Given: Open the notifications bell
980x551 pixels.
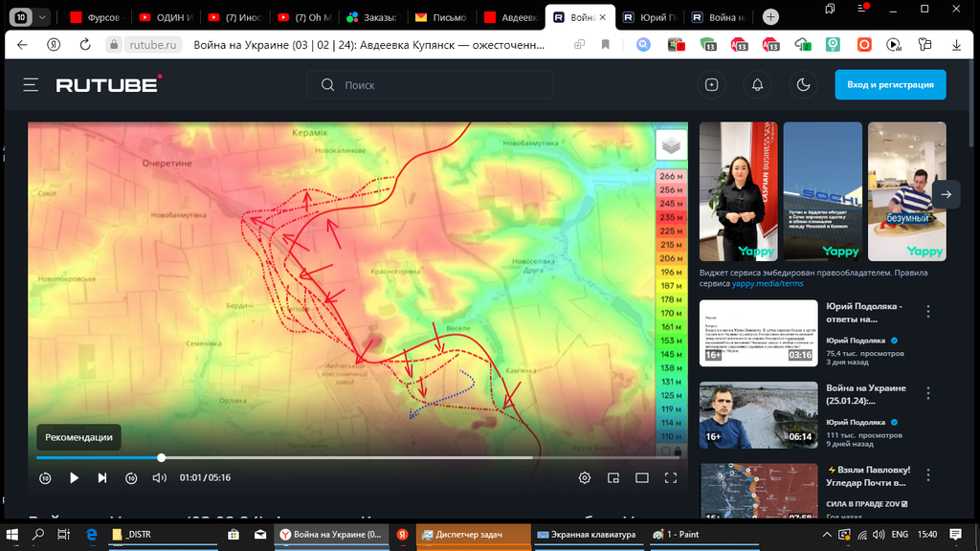Looking at the screenshot, I should [x=758, y=85].
